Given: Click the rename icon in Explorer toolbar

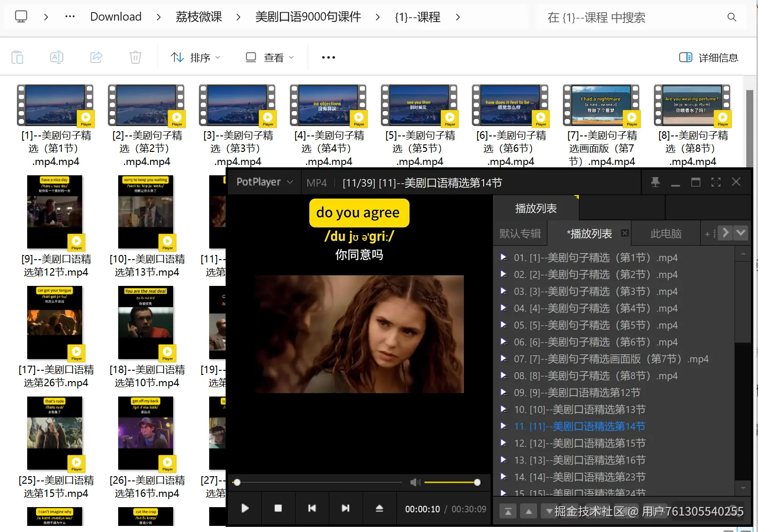Looking at the screenshot, I should 57,57.
